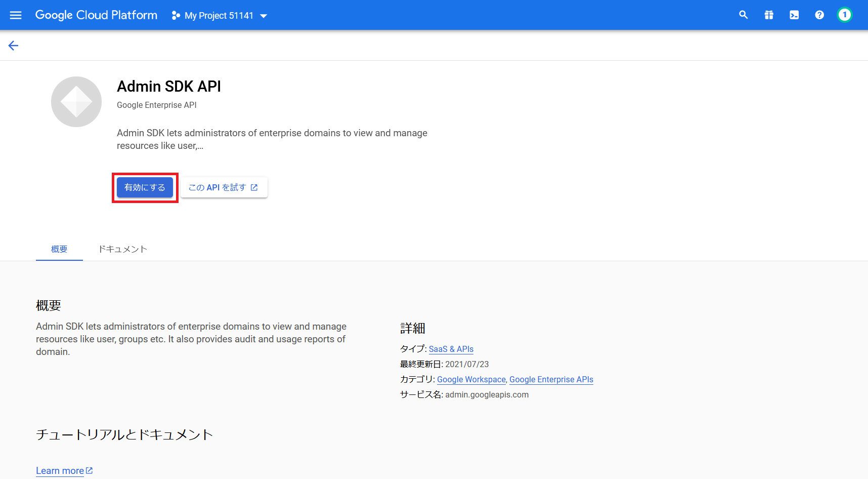Click the project hexagon icon
This screenshot has width=868, height=479.
176,16
